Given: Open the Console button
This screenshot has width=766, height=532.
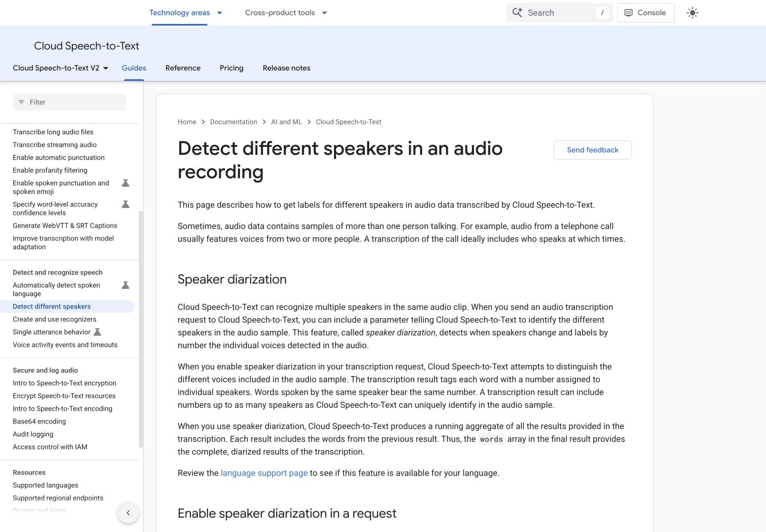Looking at the screenshot, I should pos(646,13).
